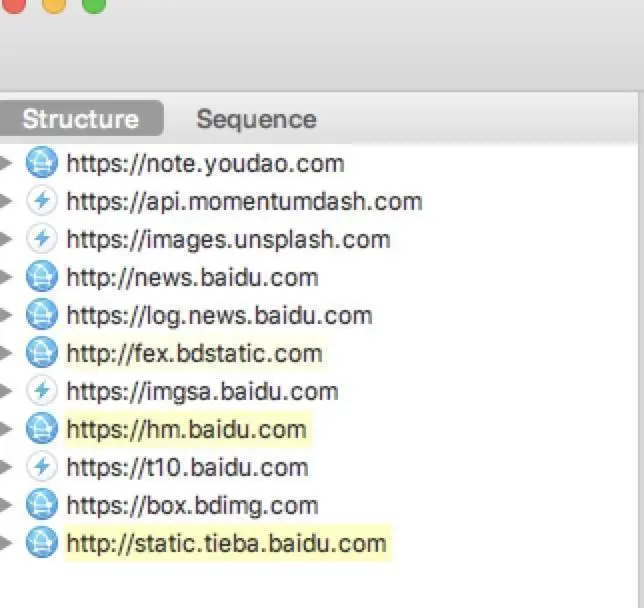Click the lightning icon beside images.unsplash.com

coord(41,239)
